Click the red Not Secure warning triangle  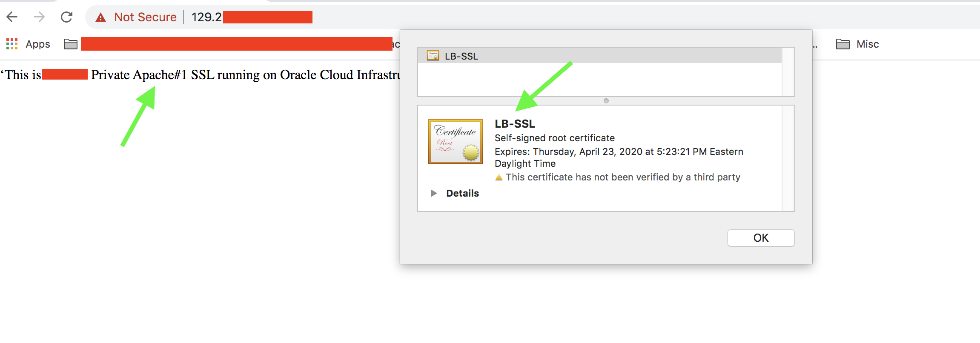(x=100, y=17)
